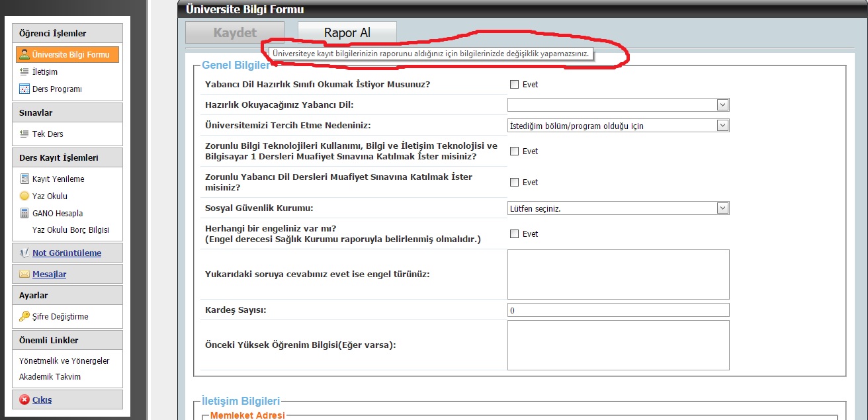The height and width of the screenshot is (420, 868).
Task: Open the Akademik Takvim link
Action: (x=50, y=377)
